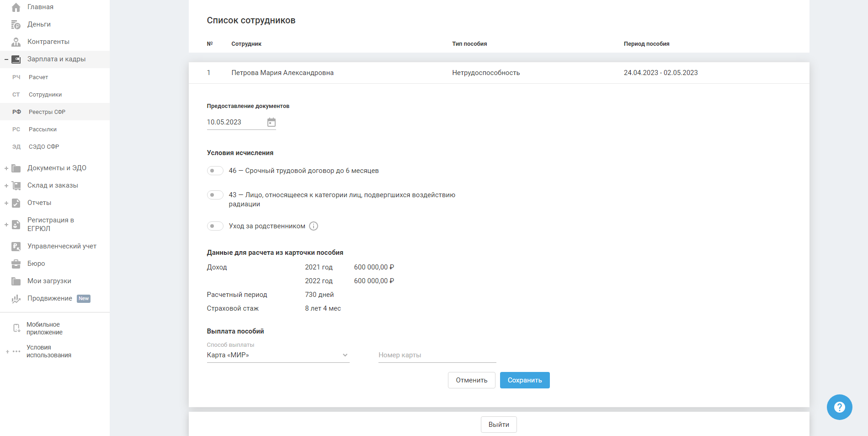Click the РЧ icon for Расчет

click(16, 77)
